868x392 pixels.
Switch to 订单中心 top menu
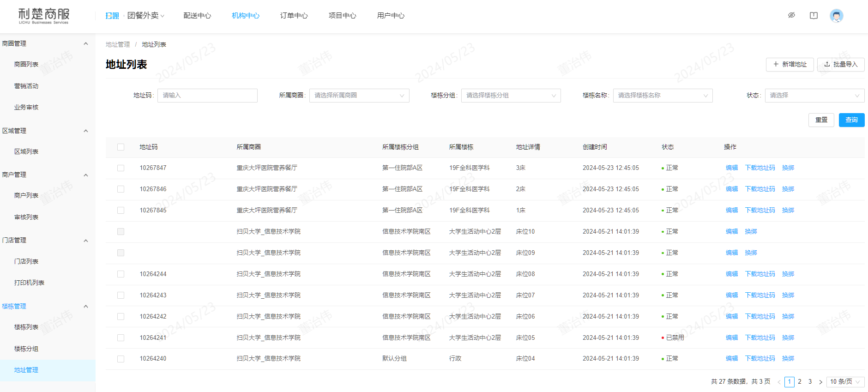(x=294, y=16)
